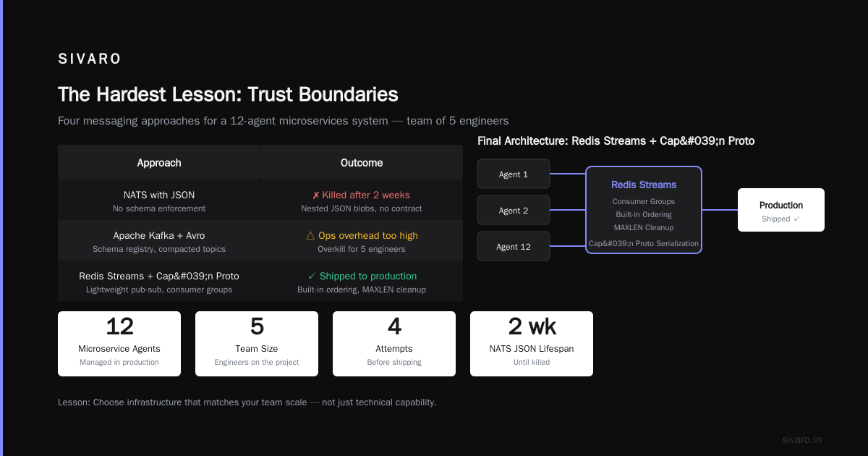
Task: Click the 'Lesson: Choose infrastructure' footer sentence
Action: coord(247,402)
